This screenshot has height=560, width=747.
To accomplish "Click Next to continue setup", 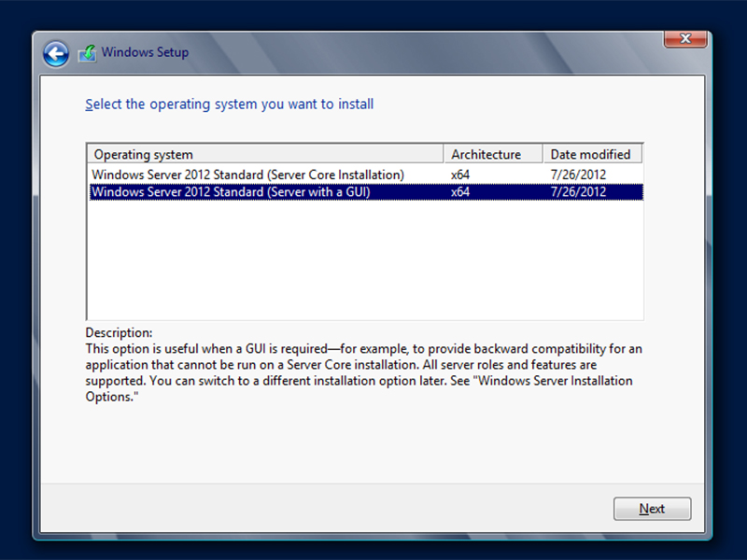I will [652, 509].
